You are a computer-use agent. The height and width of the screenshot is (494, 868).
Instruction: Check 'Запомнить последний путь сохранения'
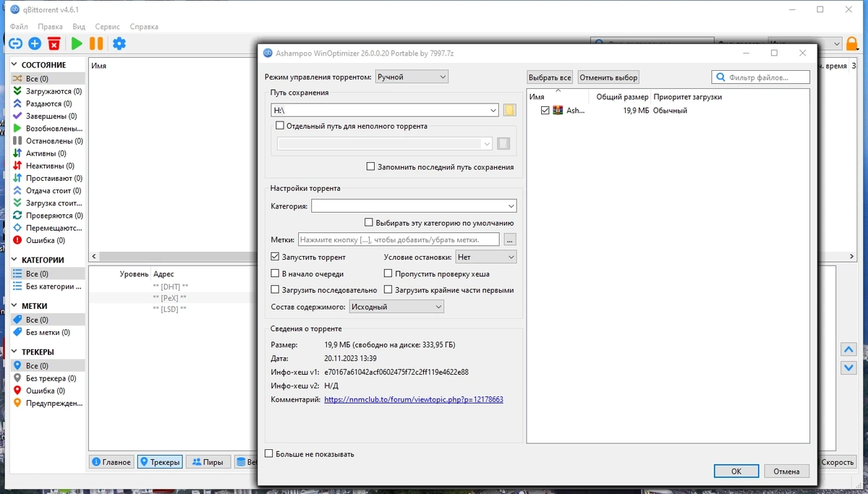370,166
